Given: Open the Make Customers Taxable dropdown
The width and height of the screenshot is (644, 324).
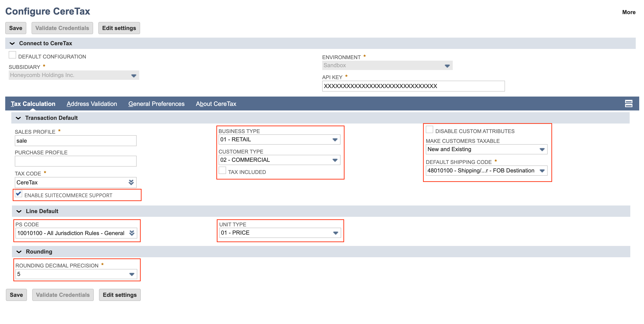Looking at the screenshot, I should pyautogui.click(x=486, y=149).
